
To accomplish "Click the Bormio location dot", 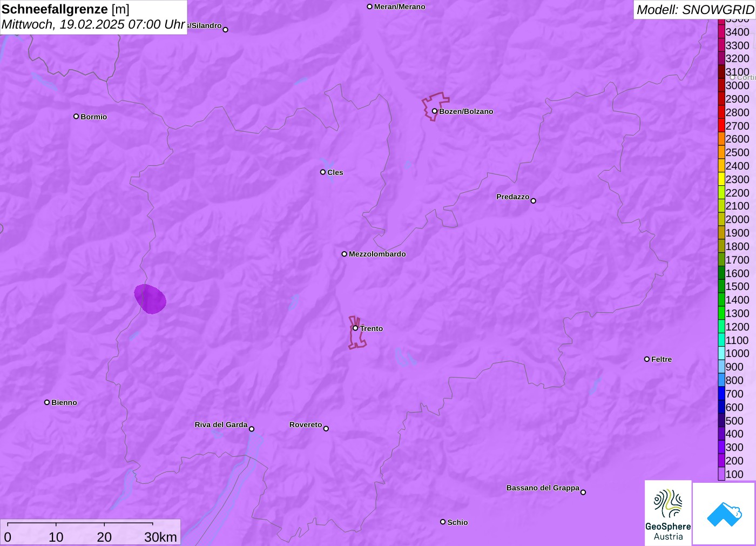I will 76,116.
